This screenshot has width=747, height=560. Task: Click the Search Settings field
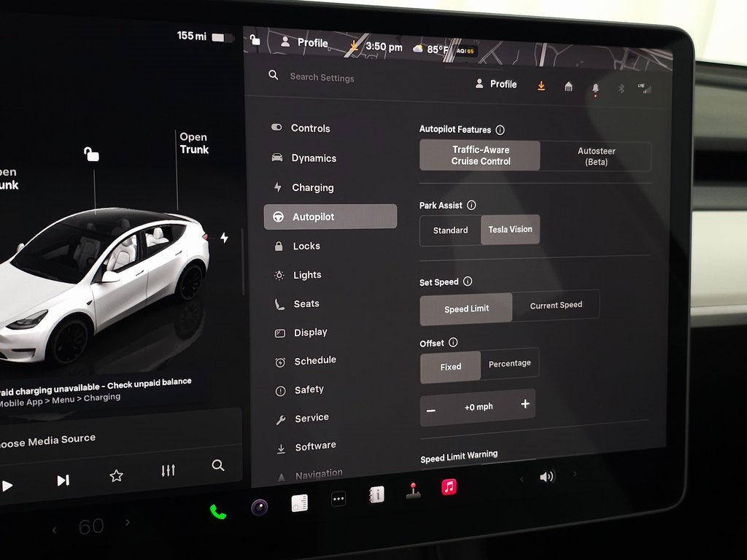pos(322,77)
